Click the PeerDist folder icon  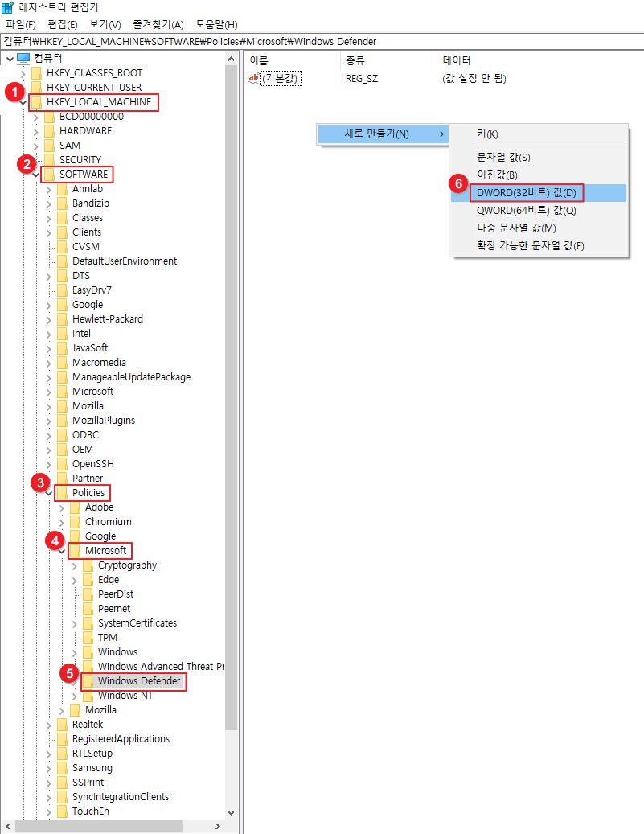click(x=88, y=594)
